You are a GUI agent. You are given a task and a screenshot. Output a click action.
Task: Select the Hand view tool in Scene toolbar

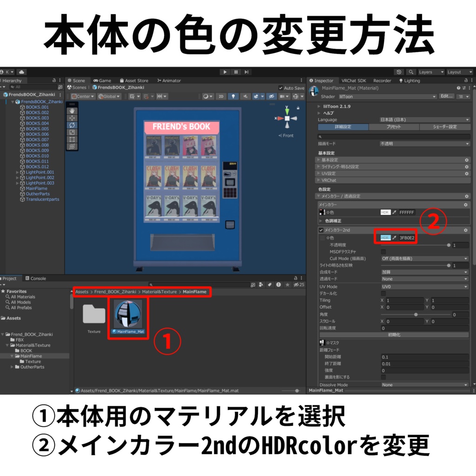pos(72,111)
